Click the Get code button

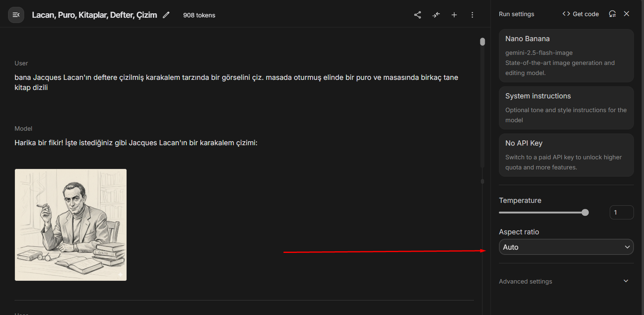click(x=581, y=14)
